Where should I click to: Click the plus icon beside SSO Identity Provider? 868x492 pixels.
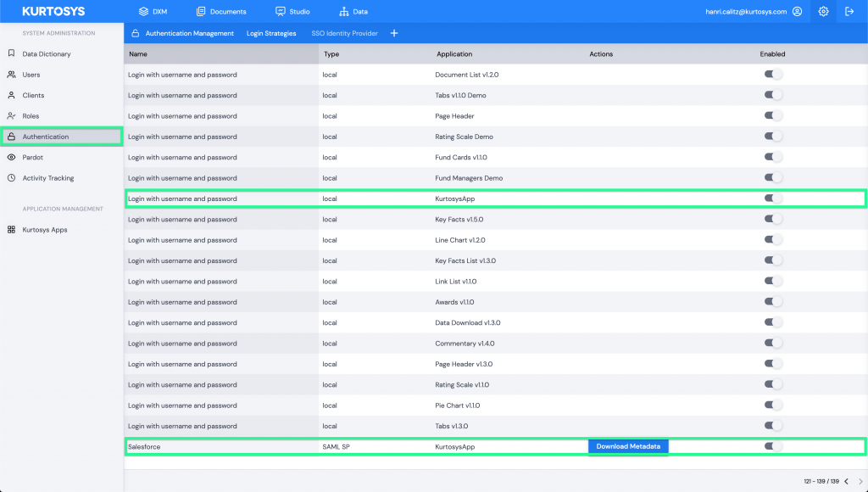(x=394, y=33)
